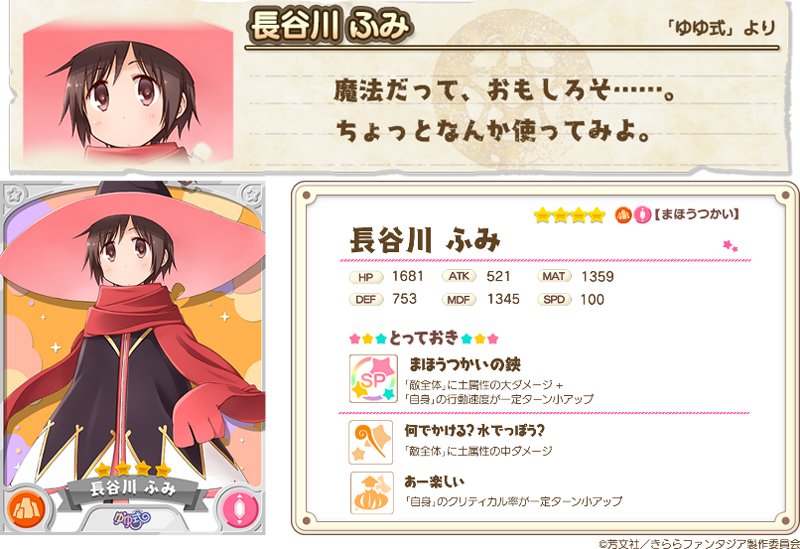Open the full character card illustration

133,357
